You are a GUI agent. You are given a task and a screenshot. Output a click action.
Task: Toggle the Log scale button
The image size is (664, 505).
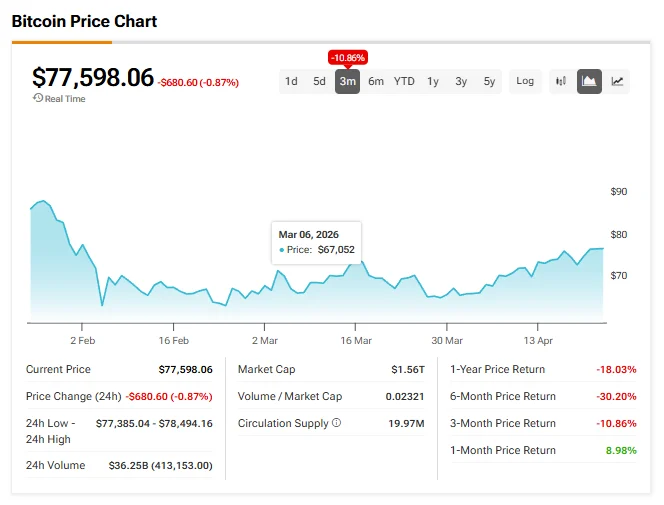(525, 81)
